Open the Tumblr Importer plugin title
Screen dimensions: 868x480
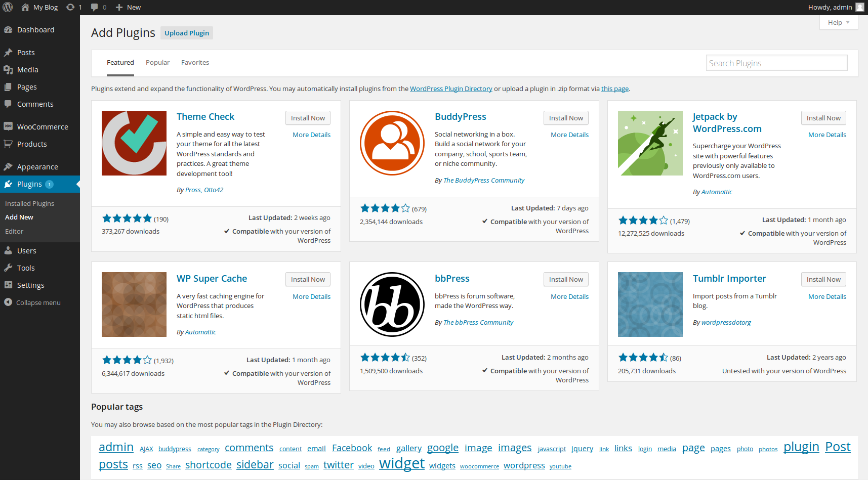729,279
